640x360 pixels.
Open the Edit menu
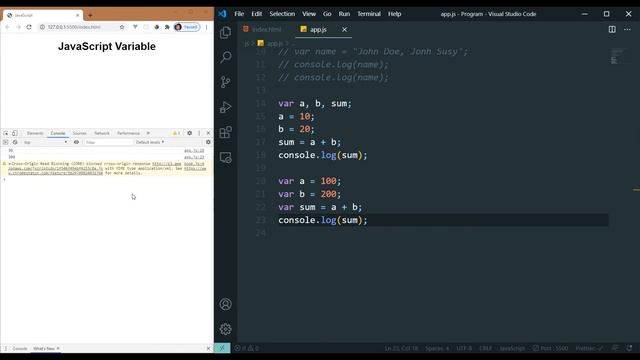click(x=257, y=14)
